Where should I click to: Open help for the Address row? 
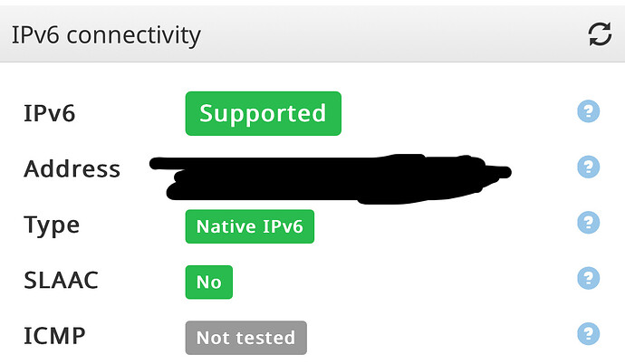point(589,167)
